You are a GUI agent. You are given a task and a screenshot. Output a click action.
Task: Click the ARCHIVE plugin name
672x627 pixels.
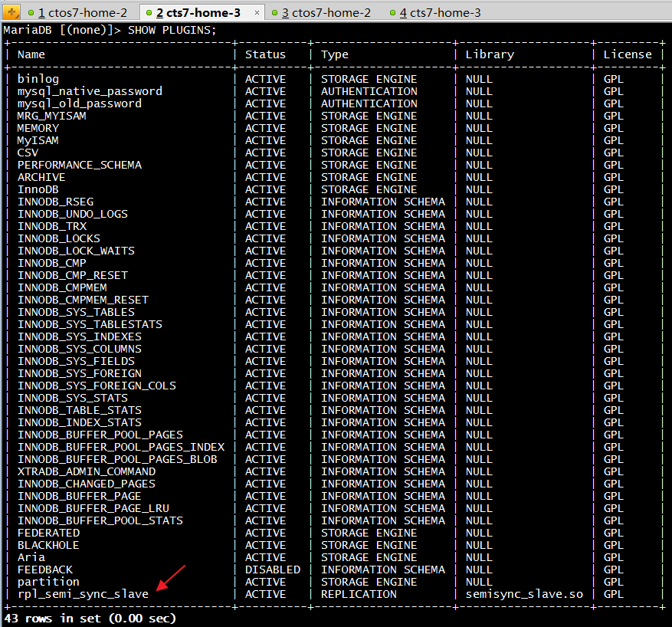point(41,177)
